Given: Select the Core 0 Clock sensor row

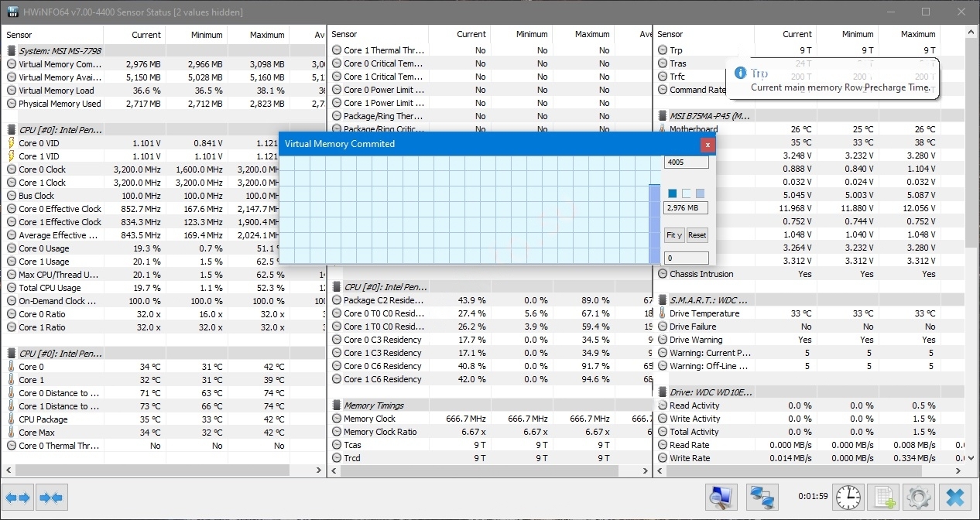Looking at the screenshot, I should click(43, 169).
